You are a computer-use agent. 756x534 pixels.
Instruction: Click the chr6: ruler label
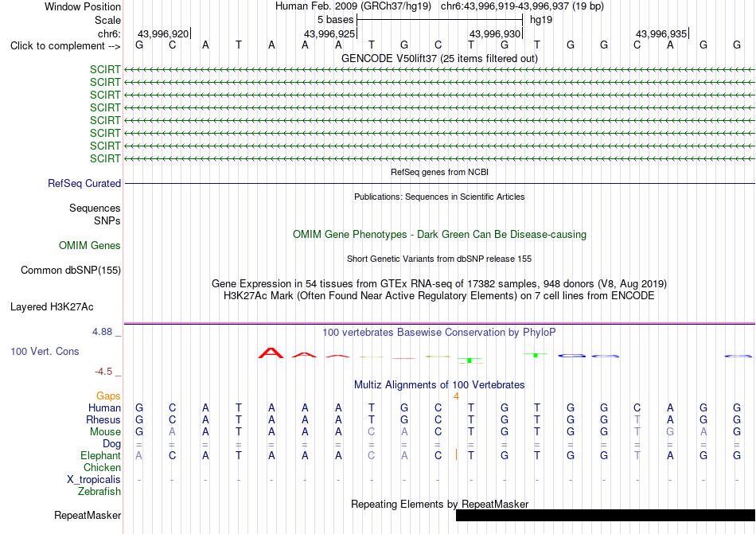pyautogui.click(x=109, y=33)
